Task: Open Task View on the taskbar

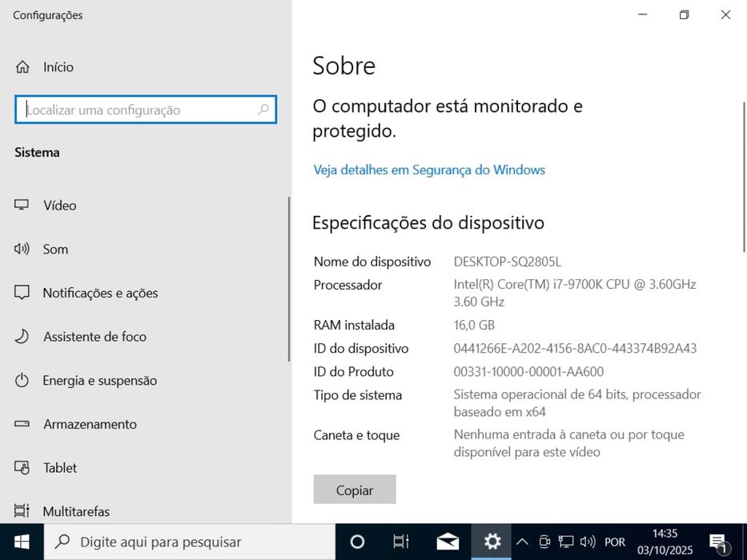Action: 400,542
